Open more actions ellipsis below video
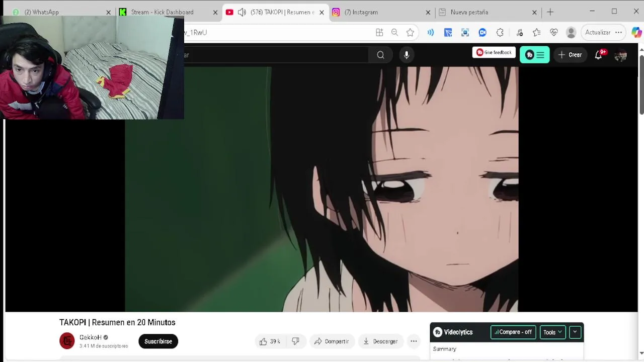 pyautogui.click(x=414, y=341)
